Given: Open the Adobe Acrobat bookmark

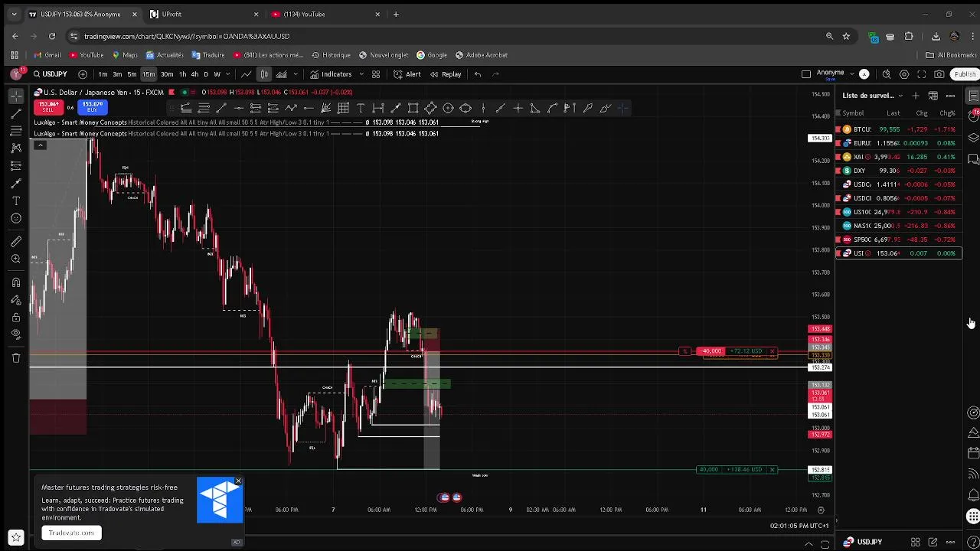Looking at the screenshot, I should click(x=482, y=55).
